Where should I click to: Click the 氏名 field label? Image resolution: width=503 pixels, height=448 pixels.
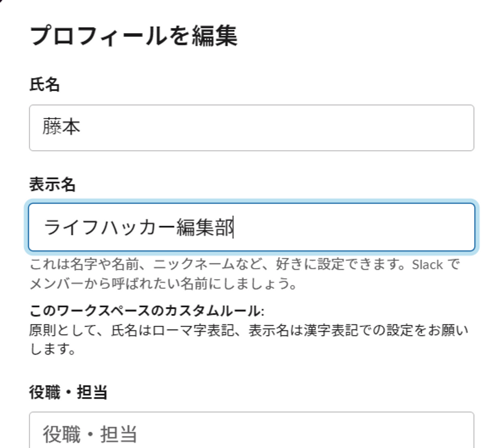coord(44,84)
